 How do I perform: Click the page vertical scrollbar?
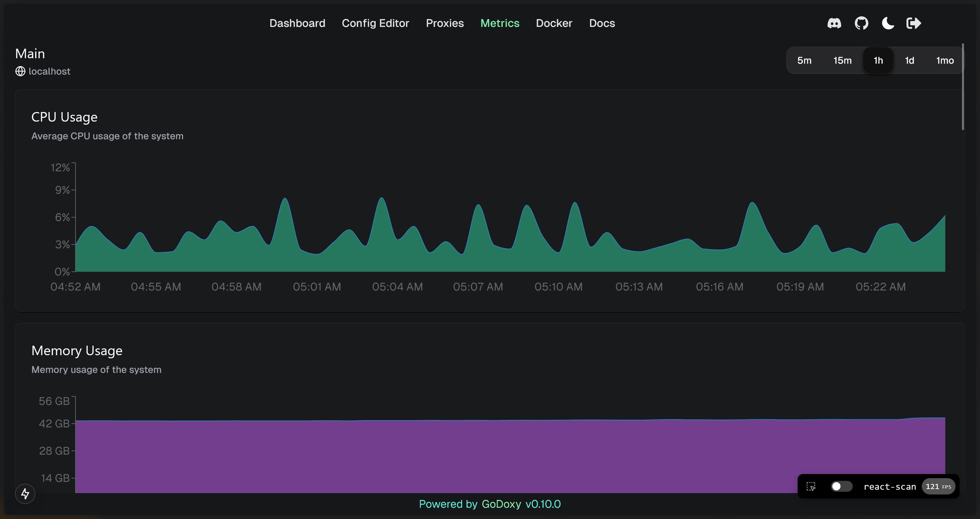963,87
